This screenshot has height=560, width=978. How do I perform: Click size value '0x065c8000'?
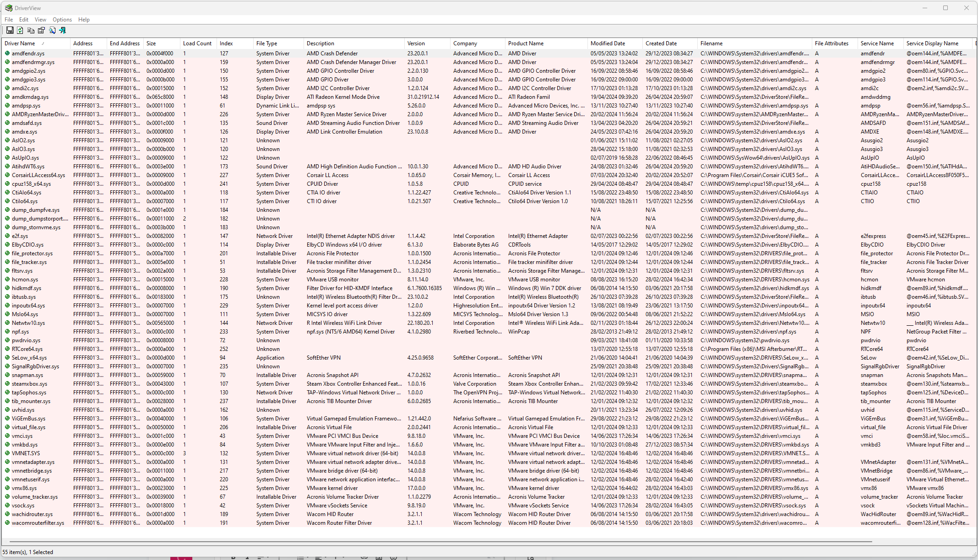click(x=160, y=97)
